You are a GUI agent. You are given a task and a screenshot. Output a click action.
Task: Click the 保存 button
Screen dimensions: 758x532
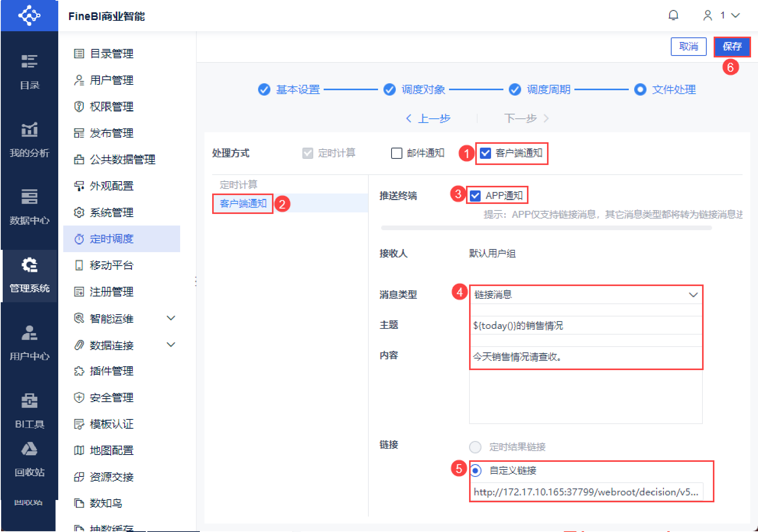coord(732,47)
